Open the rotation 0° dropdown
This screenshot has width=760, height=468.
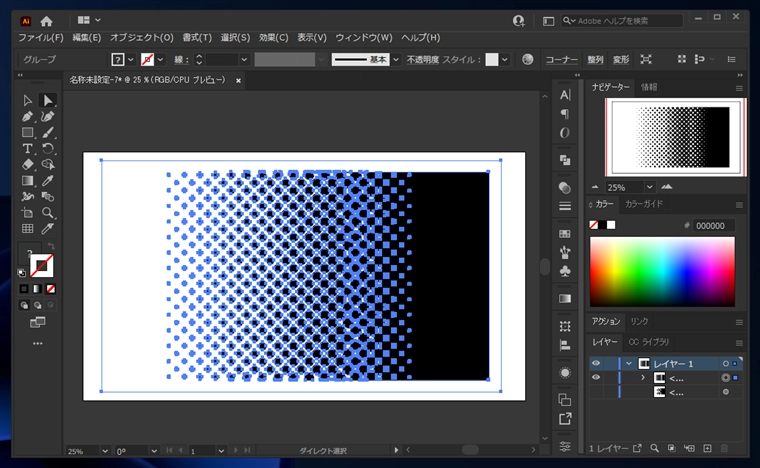click(x=154, y=451)
